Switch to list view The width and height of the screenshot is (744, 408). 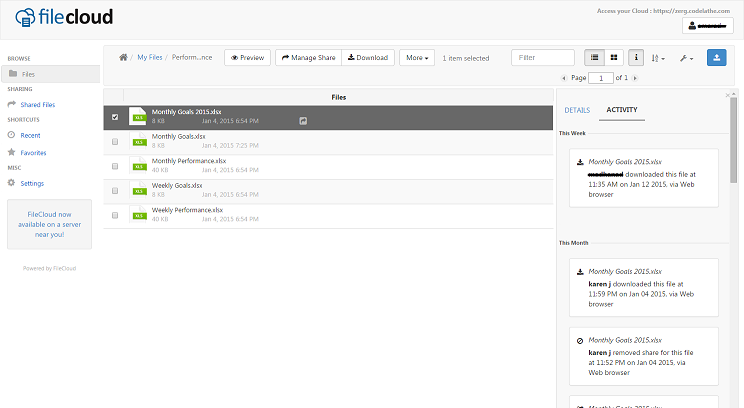pyautogui.click(x=595, y=57)
